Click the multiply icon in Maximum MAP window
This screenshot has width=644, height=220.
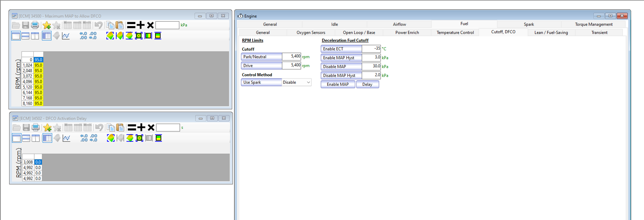[150, 25]
